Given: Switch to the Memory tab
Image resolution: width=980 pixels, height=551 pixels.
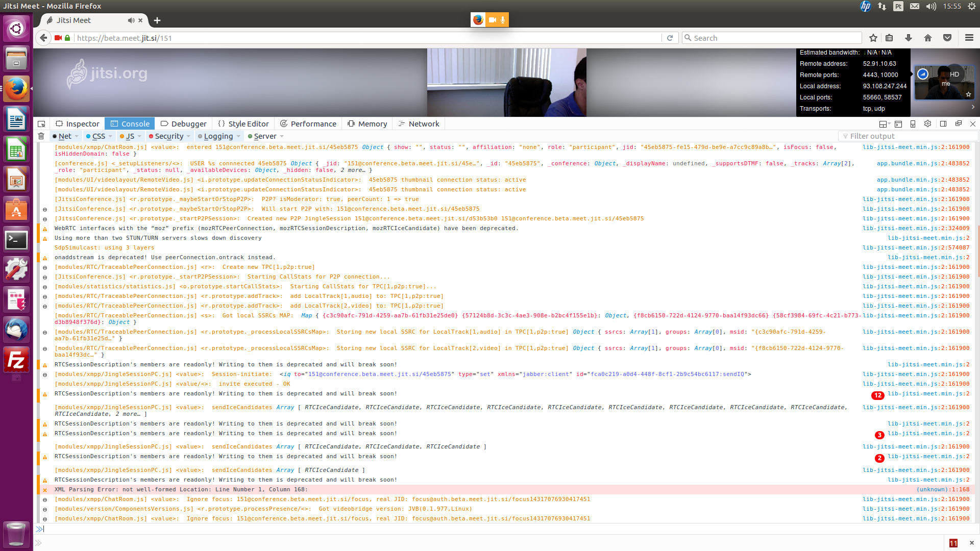Looking at the screenshot, I should point(367,124).
